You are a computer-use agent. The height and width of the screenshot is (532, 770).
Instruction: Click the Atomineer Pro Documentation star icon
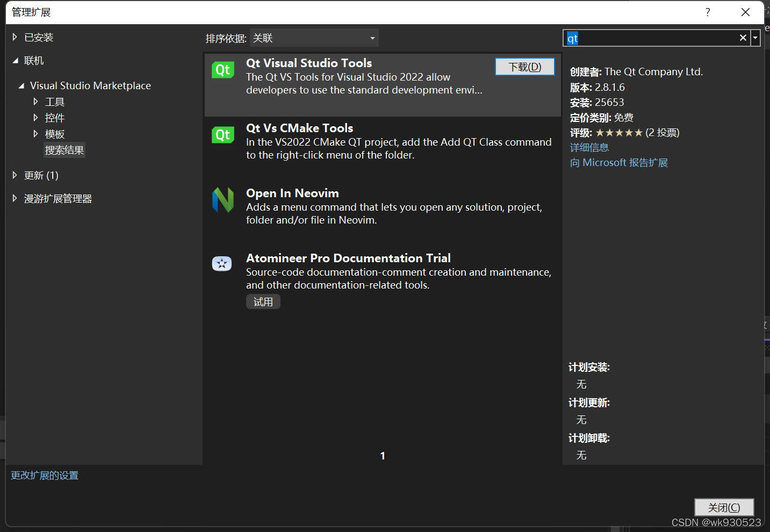point(222,263)
